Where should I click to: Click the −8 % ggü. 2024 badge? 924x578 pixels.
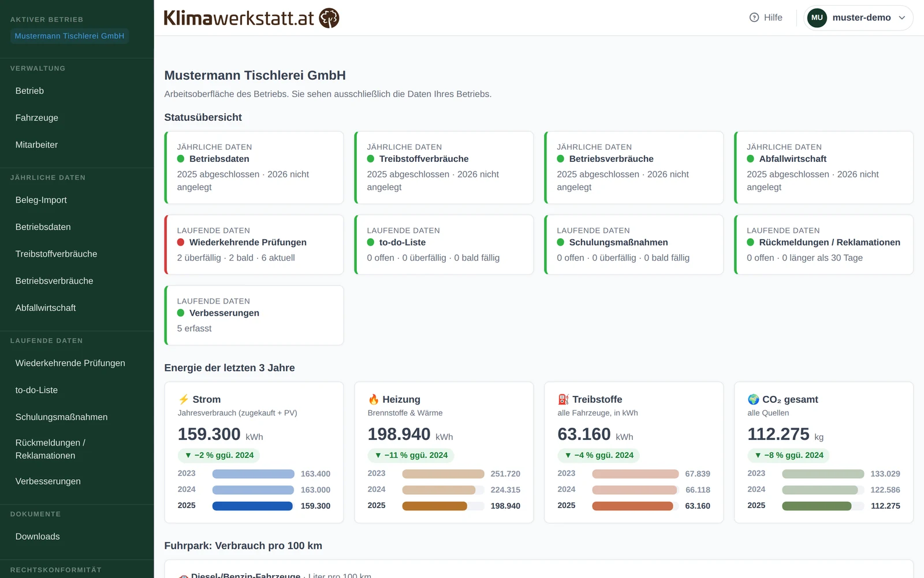pos(788,455)
